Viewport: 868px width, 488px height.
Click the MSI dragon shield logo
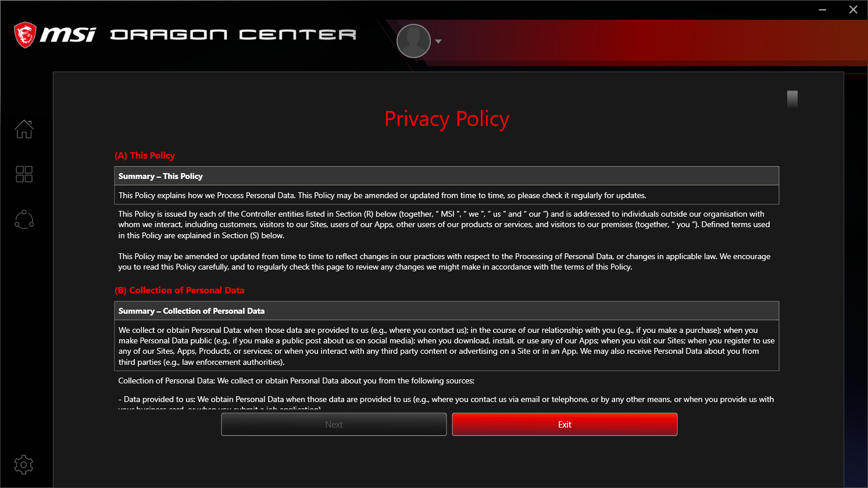[x=25, y=35]
